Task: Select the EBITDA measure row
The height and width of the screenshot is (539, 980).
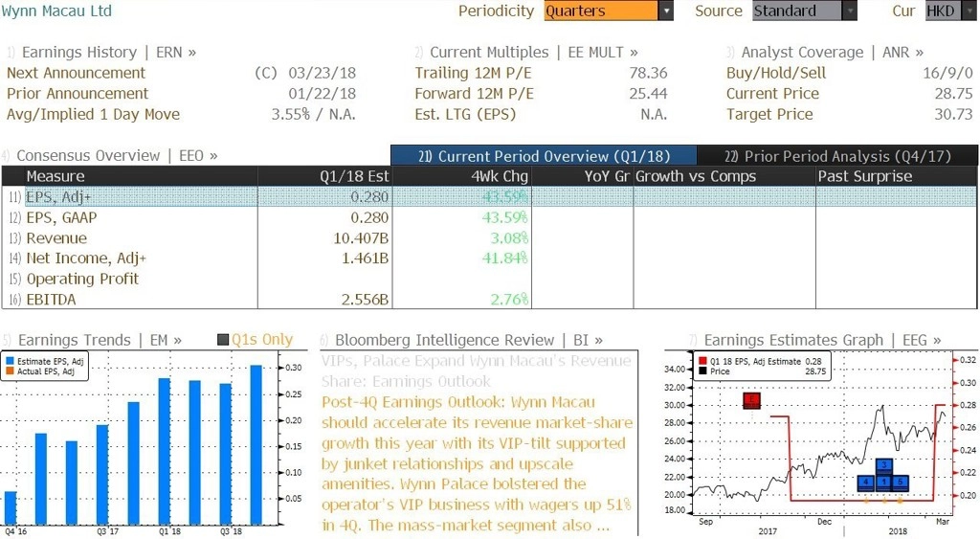Action: pos(489,300)
